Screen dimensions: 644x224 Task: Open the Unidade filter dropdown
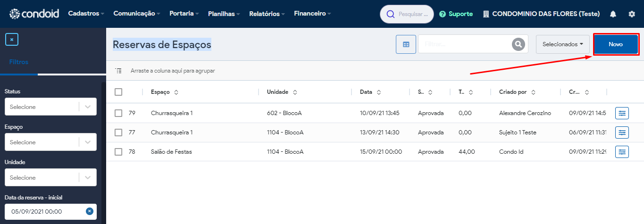(x=50, y=177)
